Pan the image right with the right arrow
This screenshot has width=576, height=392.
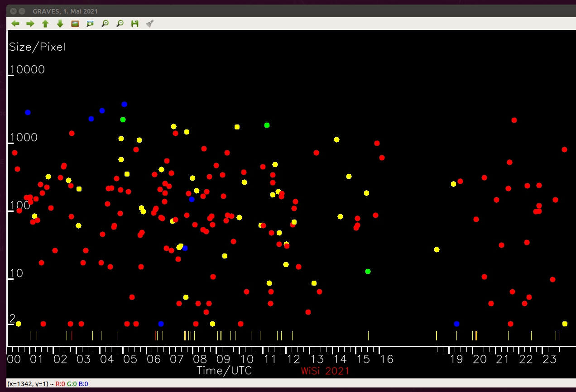(x=30, y=24)
